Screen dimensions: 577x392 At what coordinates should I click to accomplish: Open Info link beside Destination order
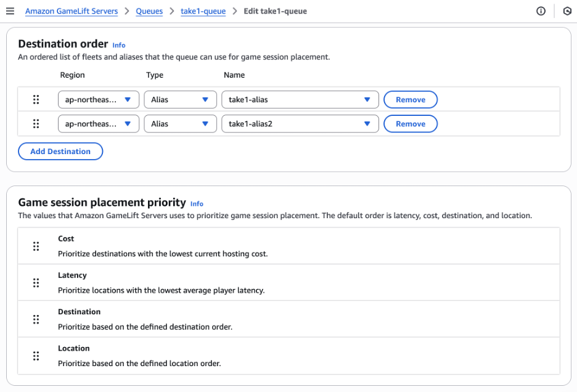tap(119, 45)
